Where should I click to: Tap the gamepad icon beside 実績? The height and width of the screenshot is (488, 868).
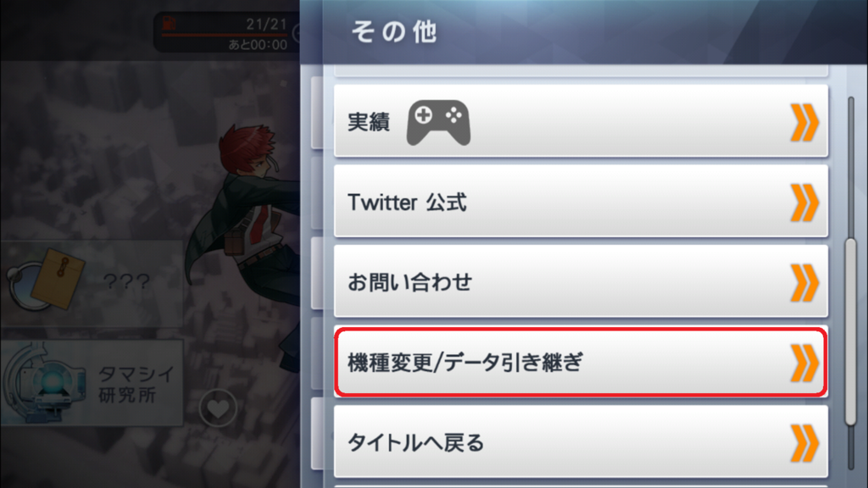(x=438, y=123)
